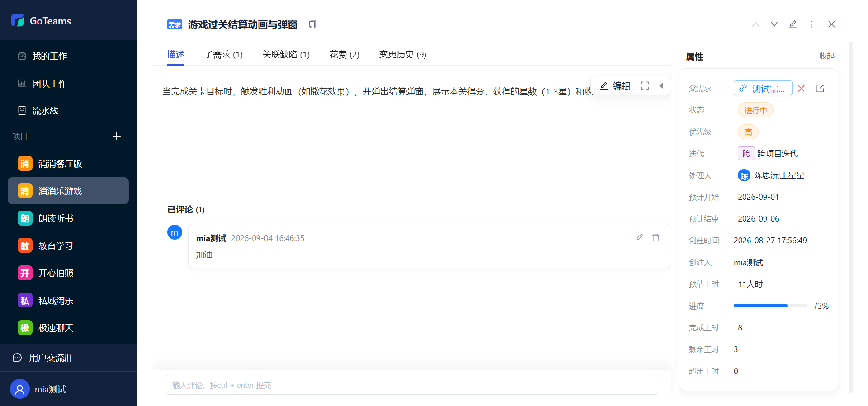Switch to the 关联缺陷 (1) tab
The image size is (868, 406).
click(286, 54)
